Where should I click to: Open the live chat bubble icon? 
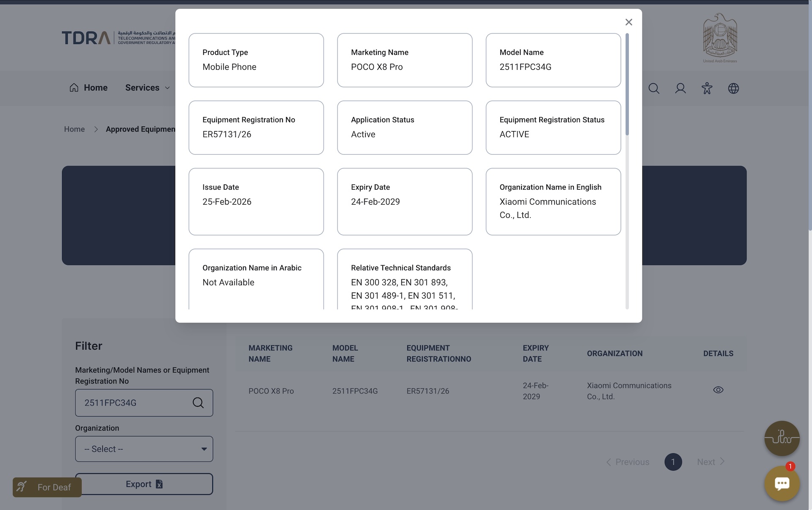pos(782,483)
